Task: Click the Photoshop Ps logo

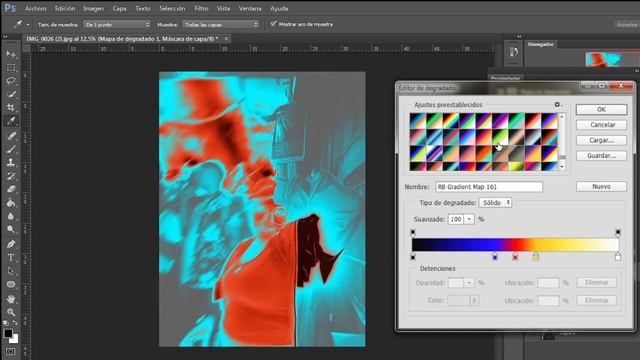Action: [10, 8]
